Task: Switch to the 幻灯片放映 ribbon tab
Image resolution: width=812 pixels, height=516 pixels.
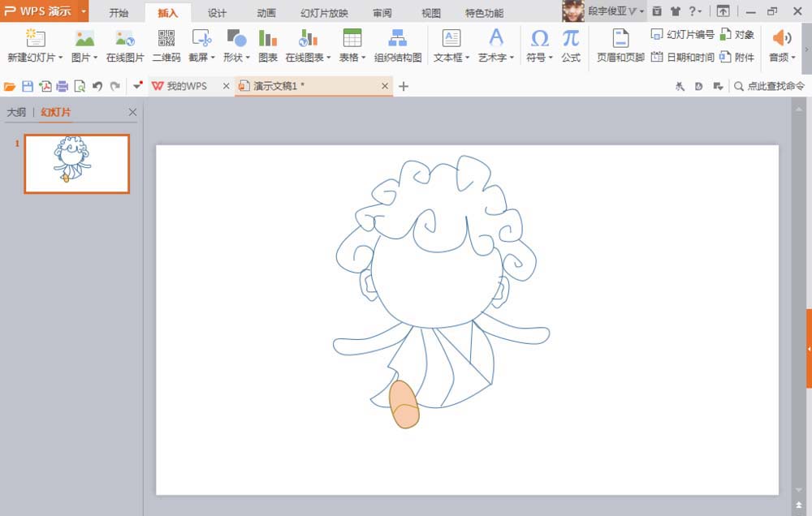Action: (x=325, y=13)
